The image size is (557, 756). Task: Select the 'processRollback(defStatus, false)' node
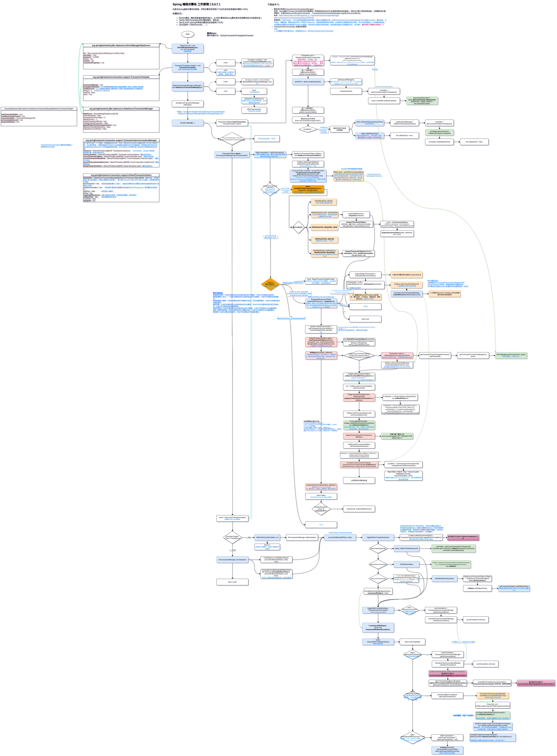[x=340, y=537]
